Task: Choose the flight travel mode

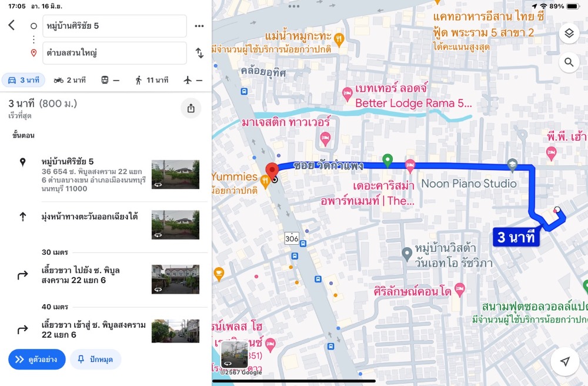Action: pyautogui.click(x=193, y=80)
